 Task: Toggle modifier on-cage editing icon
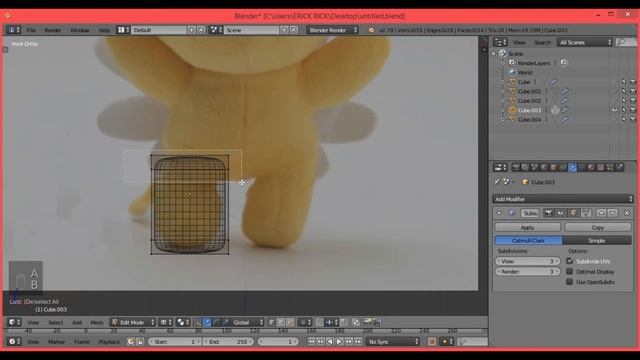pos(586,213)
